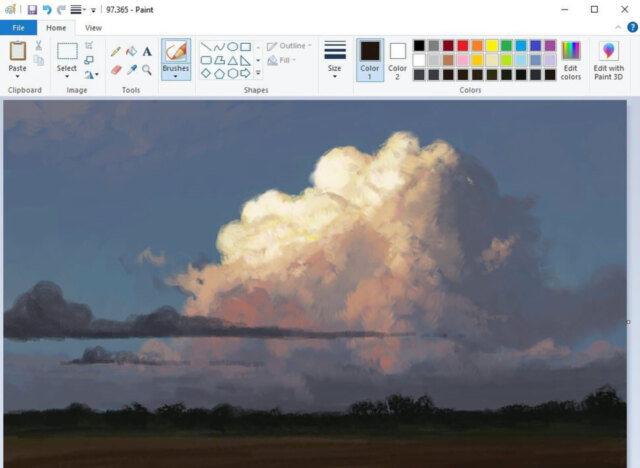640x468 pixels.
Task: Pick the green color swatch
Action: [x=507, y=45]
